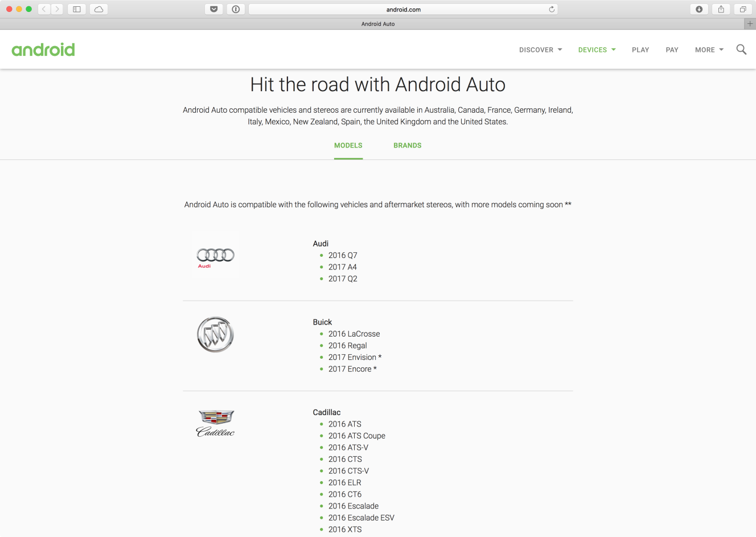Toggle the Safari sidebar button
756x537 pixels.
77,9
